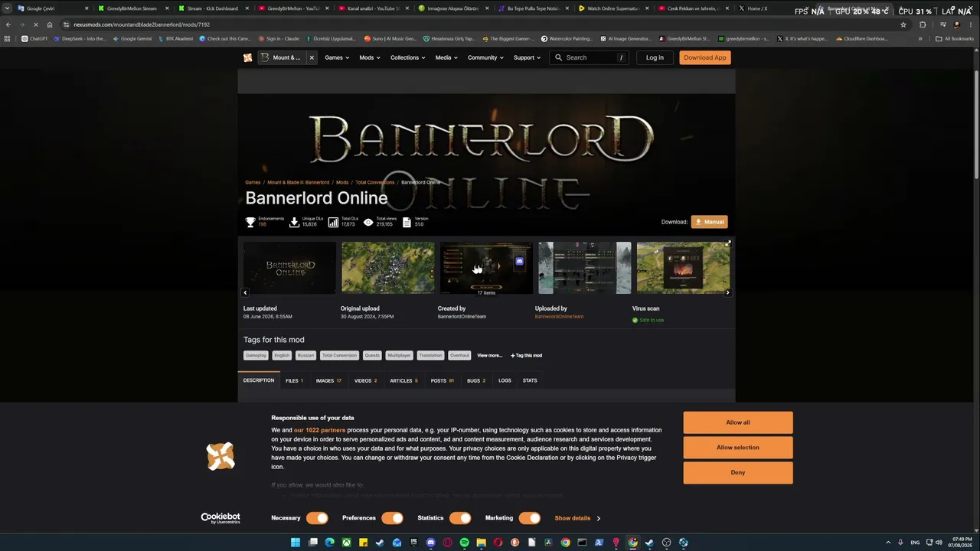Switch to the Posts tab
The height and width of the screenshot is (551, 980).
[442, 380]
